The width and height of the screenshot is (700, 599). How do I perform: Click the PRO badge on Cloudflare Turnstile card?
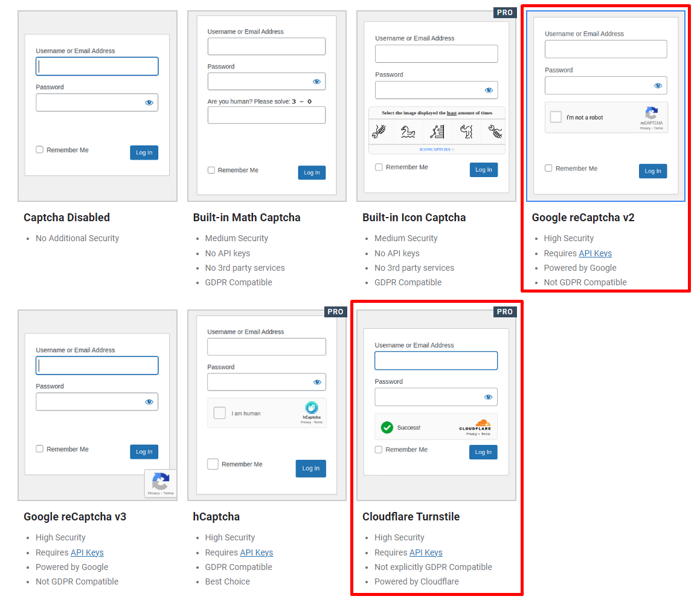[x=505, y=312]
